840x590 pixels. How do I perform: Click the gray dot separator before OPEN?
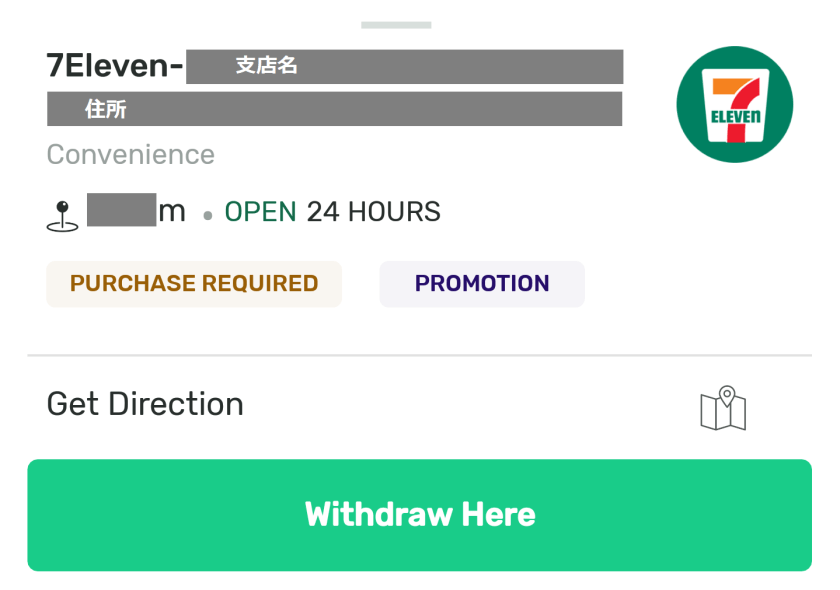point(207,215)
